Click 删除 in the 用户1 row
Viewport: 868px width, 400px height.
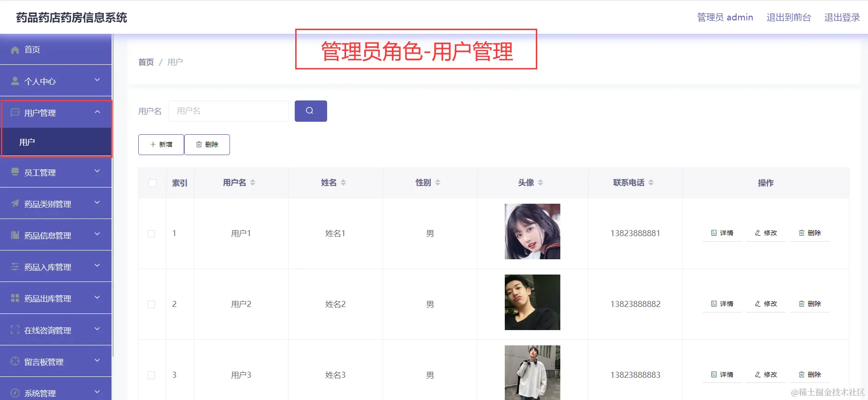tap(810, 233)
